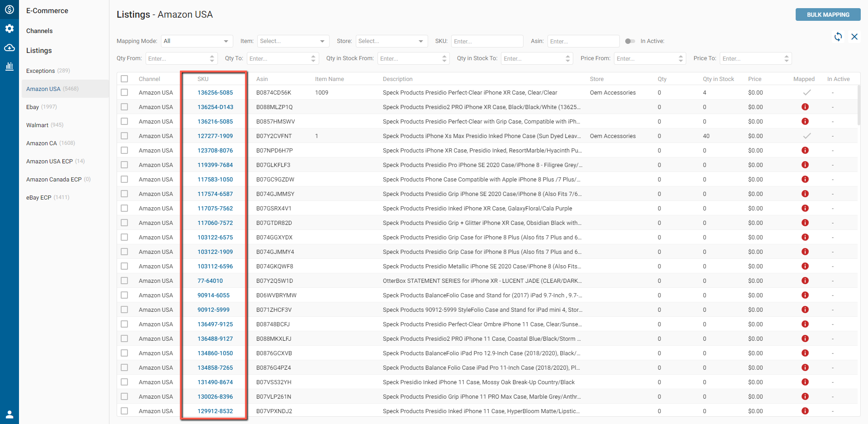Open the user profile icon at bottom

(x=9, y=414)
